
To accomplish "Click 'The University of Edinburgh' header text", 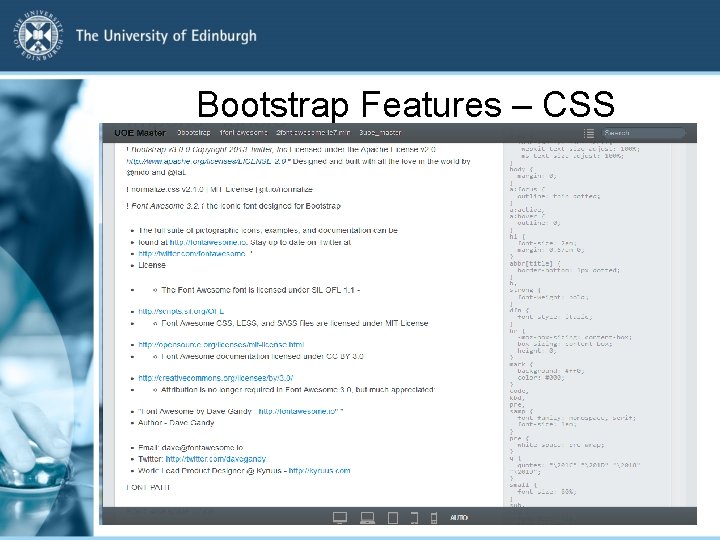I will (x=166, y=36).
